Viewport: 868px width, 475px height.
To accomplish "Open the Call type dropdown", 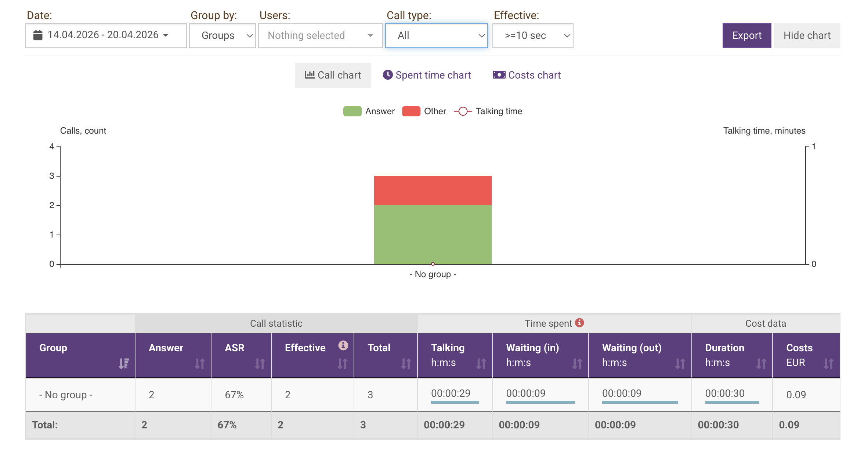I will 436,36.
